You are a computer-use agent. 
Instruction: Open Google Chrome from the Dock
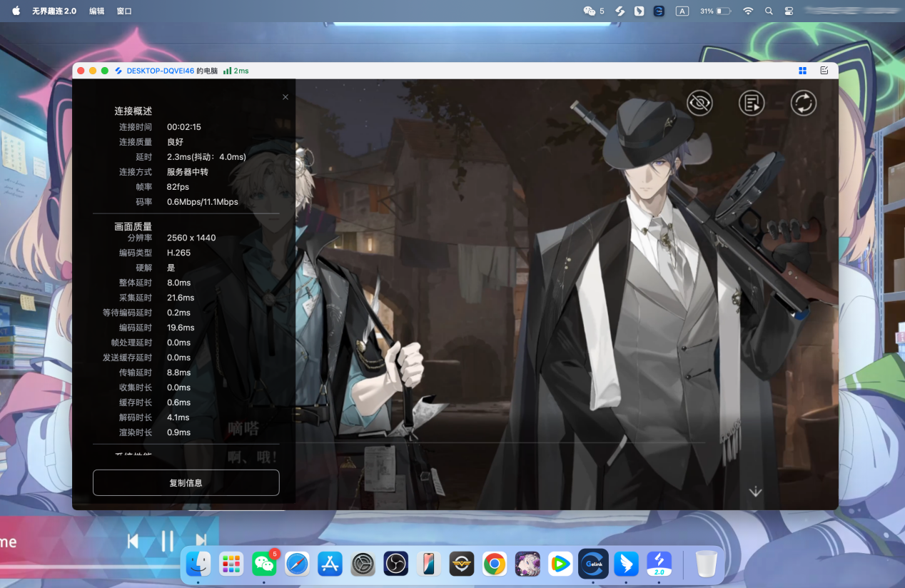tap(495, 564)
